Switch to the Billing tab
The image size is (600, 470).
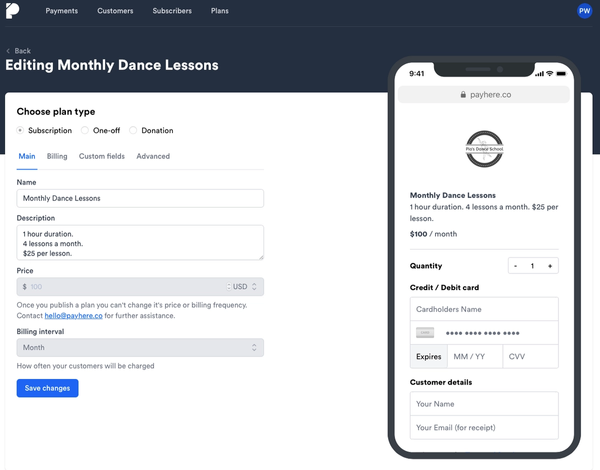[x=57, y=156]
